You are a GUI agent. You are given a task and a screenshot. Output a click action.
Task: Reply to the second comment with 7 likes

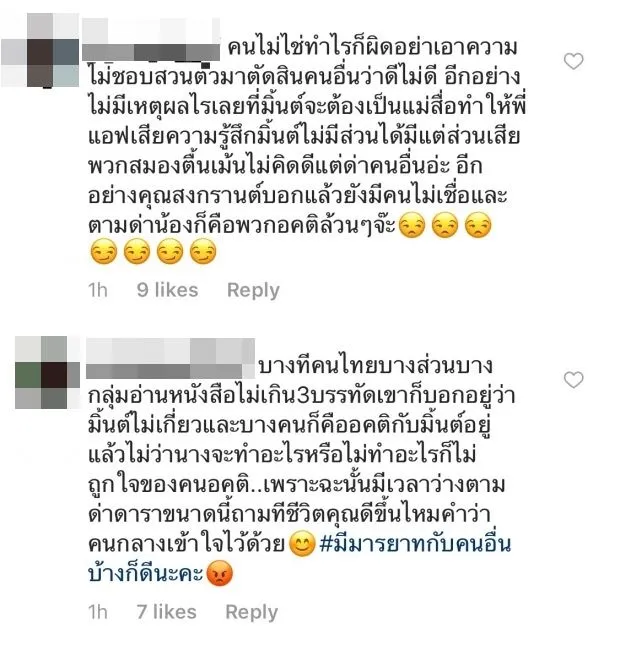[252, 612]
